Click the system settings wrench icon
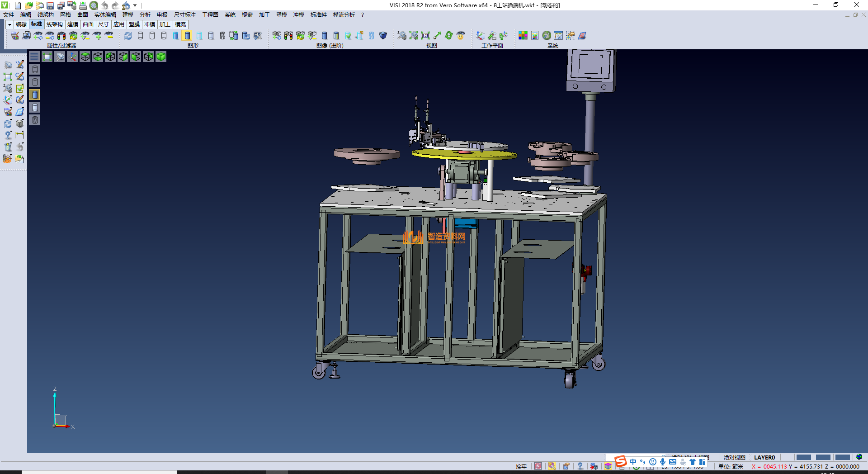The height and width of the screenshot is (474, 868). pyautogui.click(x=547, y=35)
